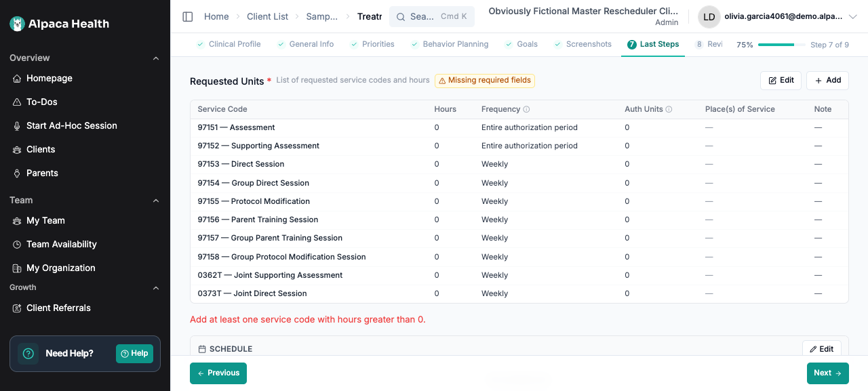Viewport: 868px width, 391px height.
Task: Click the 75% progress bar
Action: [781, 45]
